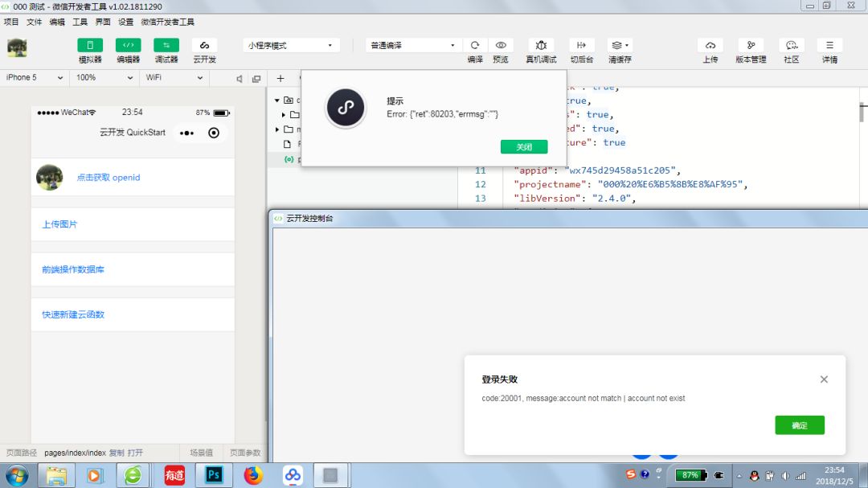The height and width of the screenshot is (488, 868).
Task: Click the 页面参数 status bar item
Action: [x=245, y=453]
